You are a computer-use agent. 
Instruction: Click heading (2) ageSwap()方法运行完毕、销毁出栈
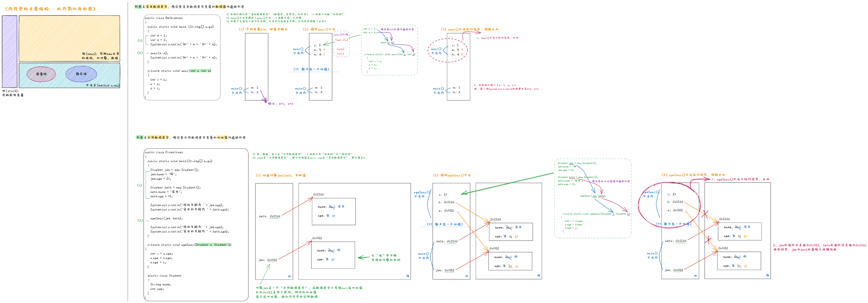694,175
